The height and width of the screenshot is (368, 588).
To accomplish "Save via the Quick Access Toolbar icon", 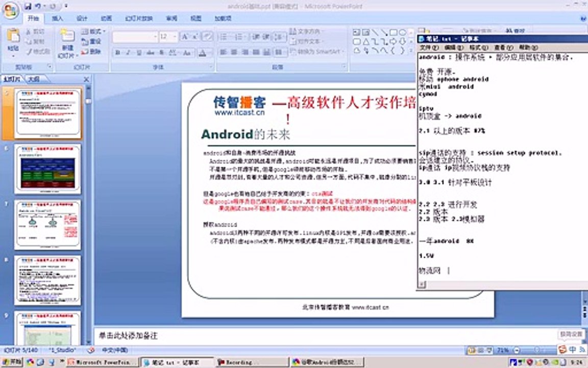I will click(x=28, y=6).
